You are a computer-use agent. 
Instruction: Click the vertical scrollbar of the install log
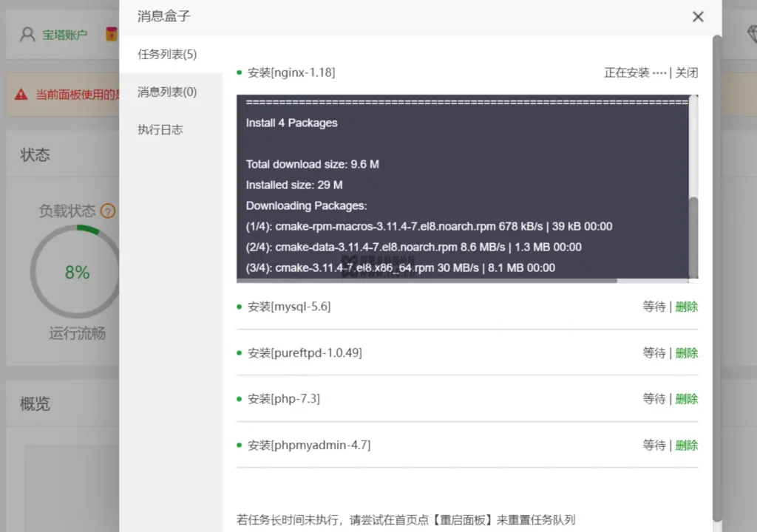coord(693,236)
